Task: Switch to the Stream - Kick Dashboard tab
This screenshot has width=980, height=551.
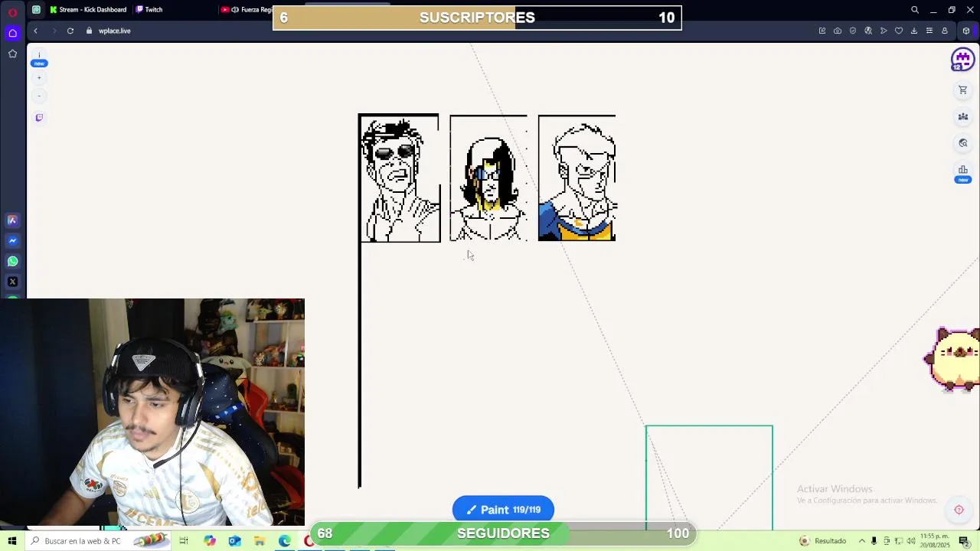Action: pos(88,10)
